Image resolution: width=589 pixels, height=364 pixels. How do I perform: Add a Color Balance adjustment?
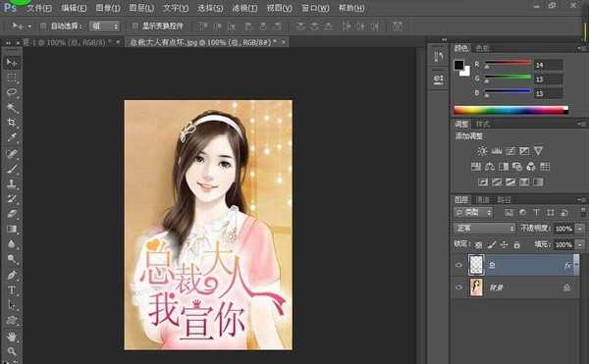coord(490,167)
